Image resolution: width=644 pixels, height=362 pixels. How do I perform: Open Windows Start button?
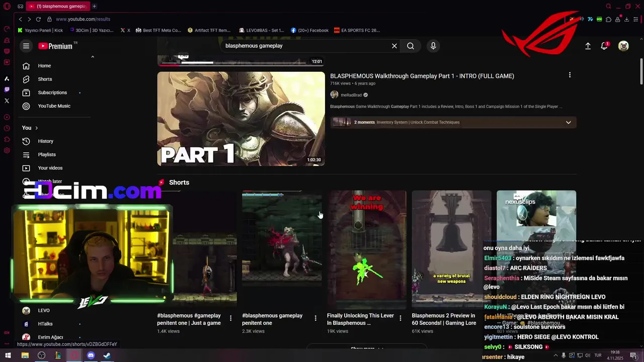(x=8, y=355)
